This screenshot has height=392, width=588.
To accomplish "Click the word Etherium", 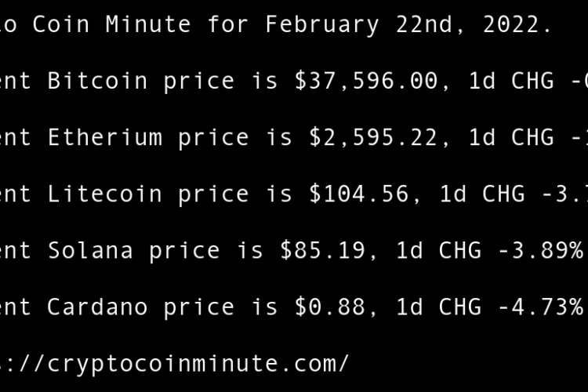I will click(106, 137).
